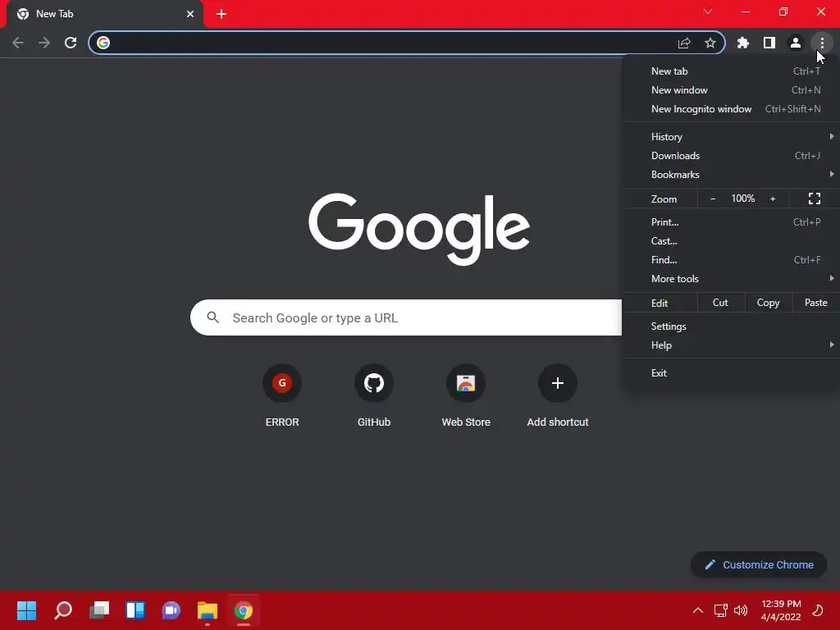Image resolution: width=840 pixels, height=630 pixels.
Task: Select Print... in the menu
Action: click(x=731, y=221)
